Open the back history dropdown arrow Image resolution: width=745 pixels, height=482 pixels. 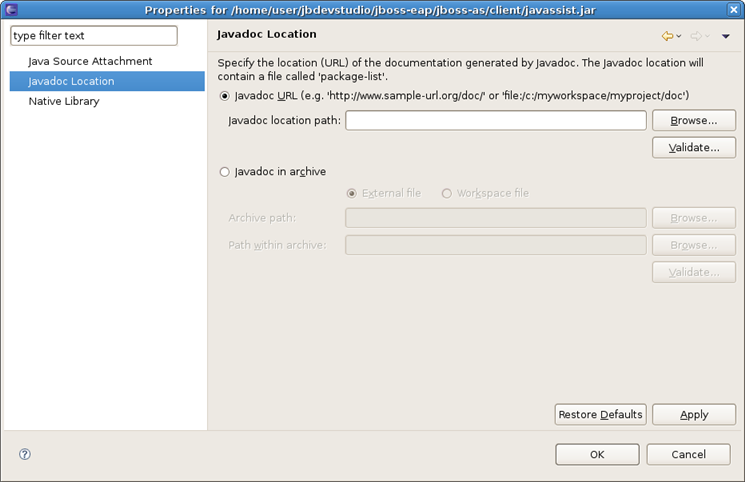pos(680,37)
